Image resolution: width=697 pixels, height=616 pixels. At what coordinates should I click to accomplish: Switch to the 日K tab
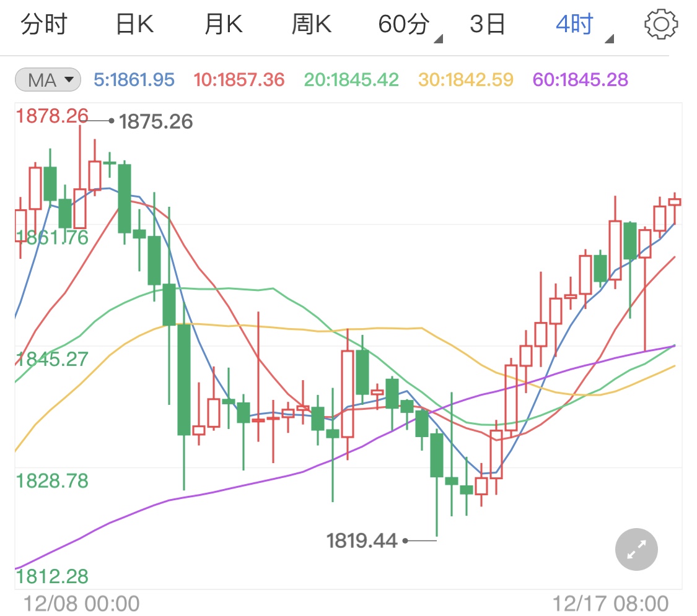pos(134,24)
